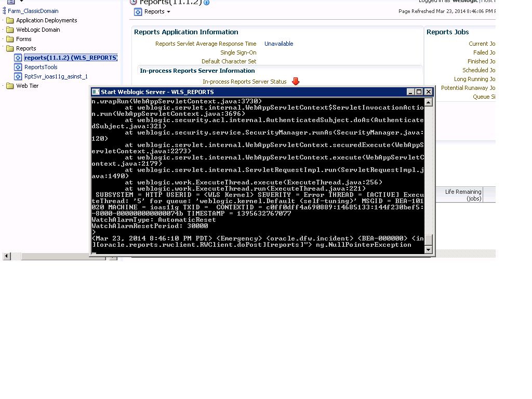This screenshot has width=532, height=399.
Task: Click the reports(11.1.2) target icon in tree
Action: 18,58
